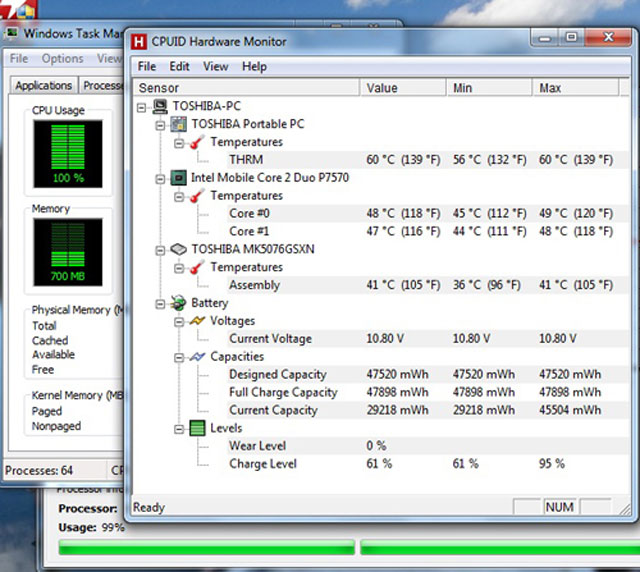Click the Windows Task Manager title icon
The image size is (640, 572).
[x=12, y=33]
